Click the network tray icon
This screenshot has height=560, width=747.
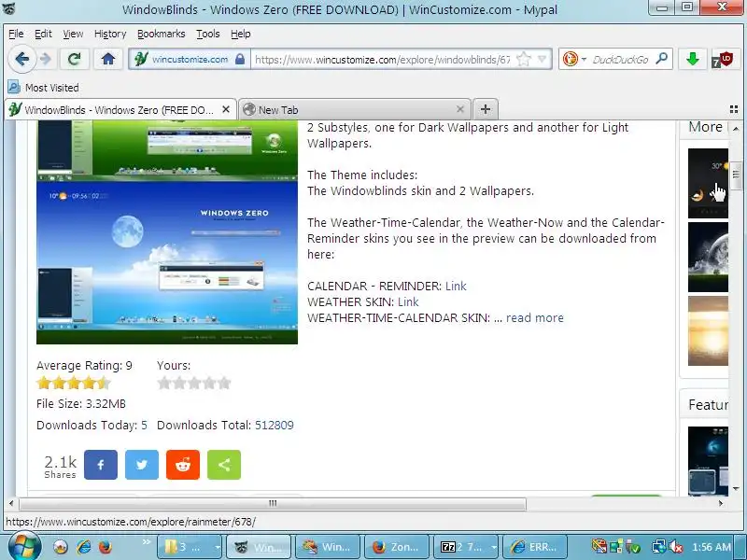[x=660, y=547]
